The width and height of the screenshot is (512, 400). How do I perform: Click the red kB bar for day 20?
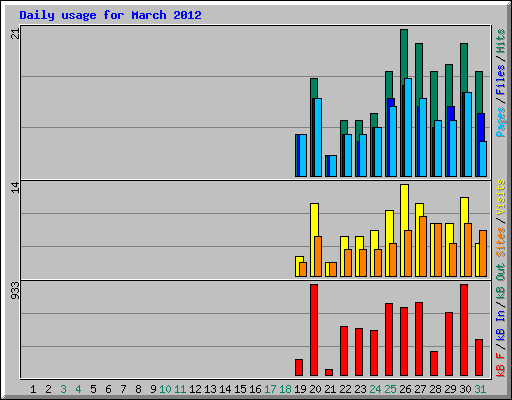click(x=314, y=330)
